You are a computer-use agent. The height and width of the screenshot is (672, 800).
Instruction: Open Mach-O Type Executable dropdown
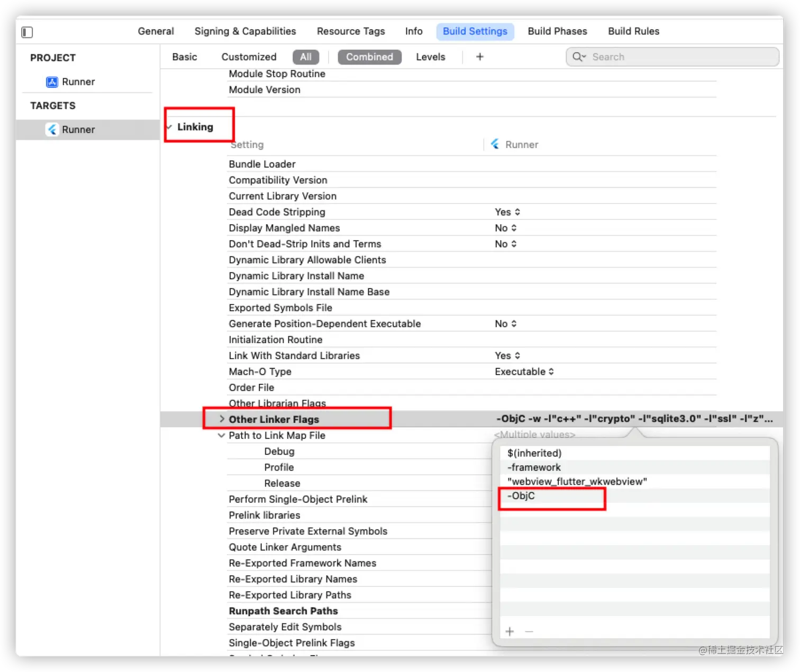click(524, 372)
